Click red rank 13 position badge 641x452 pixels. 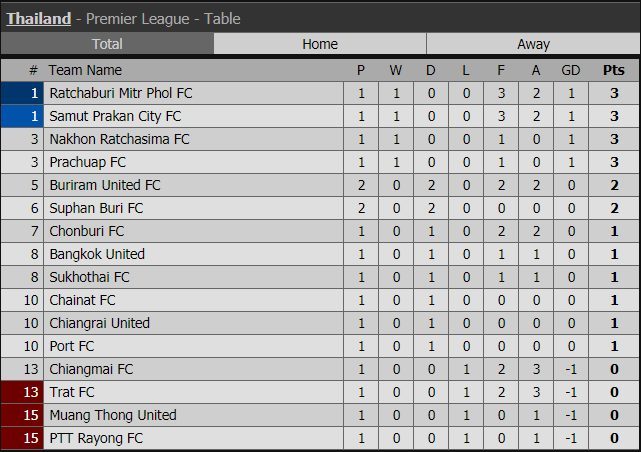pos(22,392)
